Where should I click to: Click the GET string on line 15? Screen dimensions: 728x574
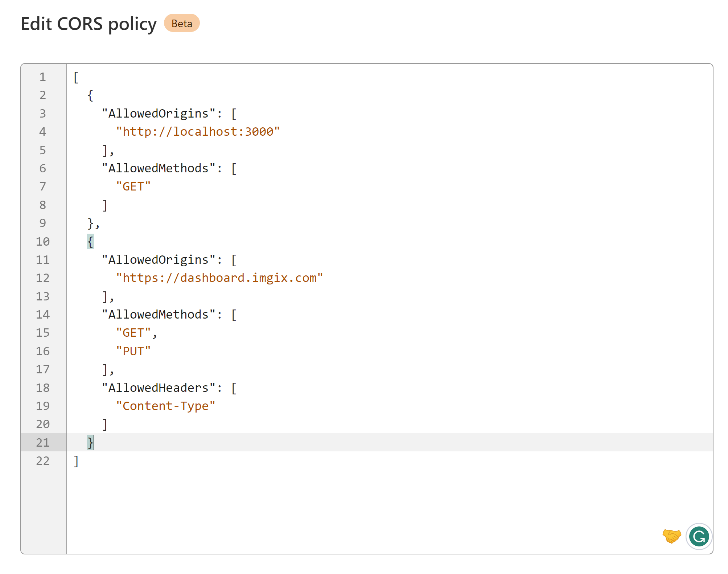pyautogui.click(x=133, y=332)
